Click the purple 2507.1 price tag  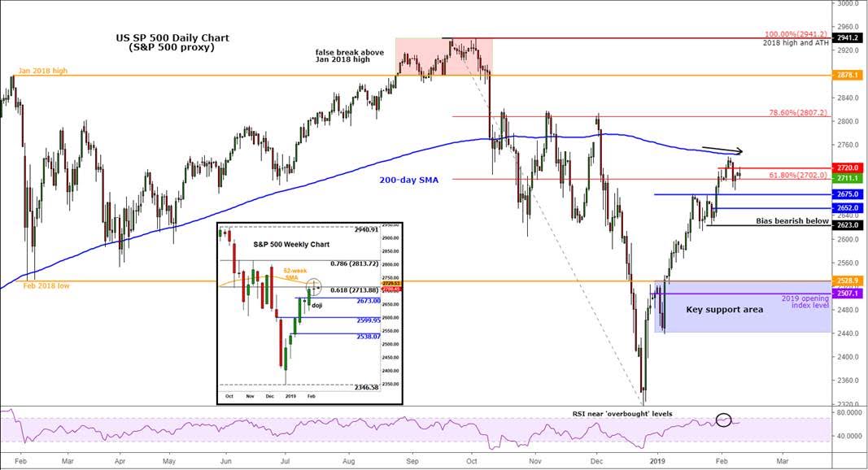(x=848, y=294)
